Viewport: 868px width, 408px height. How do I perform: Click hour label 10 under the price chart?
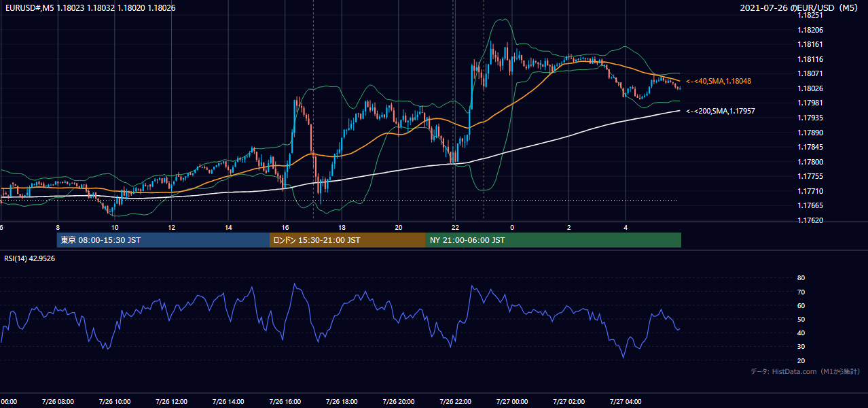click(115, 228)
